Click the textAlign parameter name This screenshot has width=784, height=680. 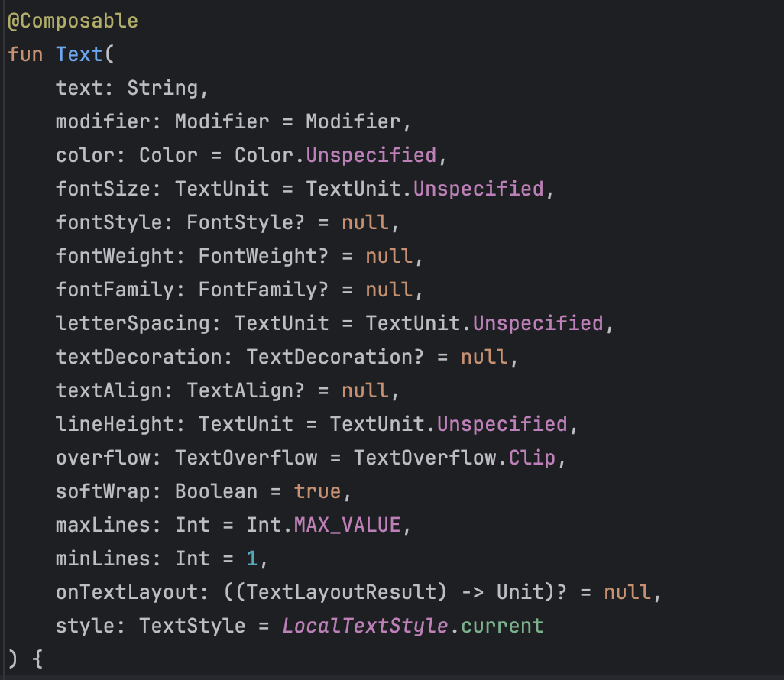pos(109,390)
